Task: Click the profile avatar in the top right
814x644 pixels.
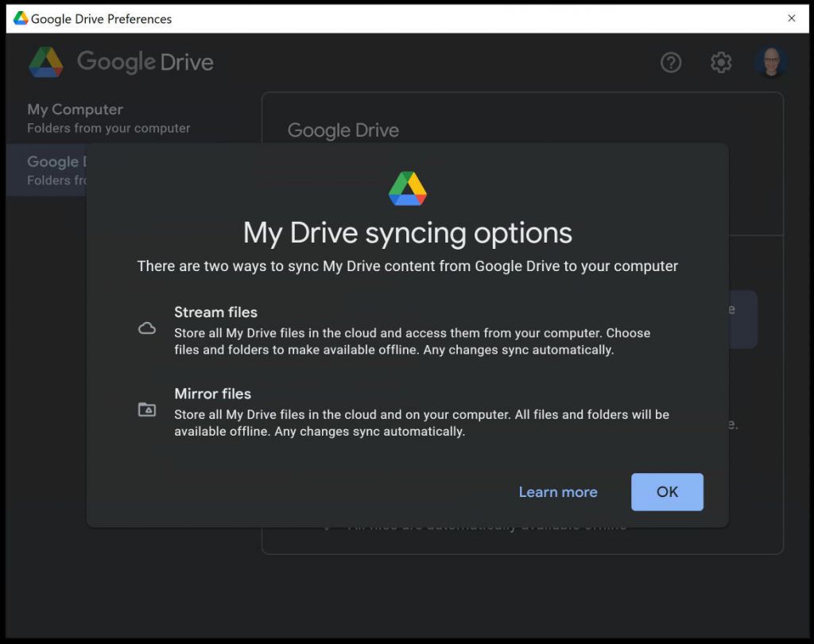Action: pos(770,62)
